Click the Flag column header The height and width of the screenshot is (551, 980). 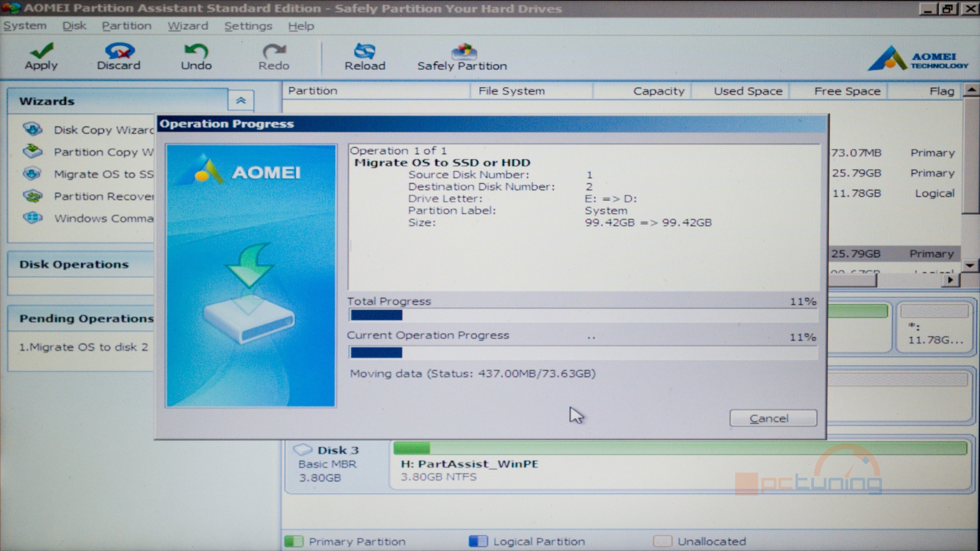point(925,91)
